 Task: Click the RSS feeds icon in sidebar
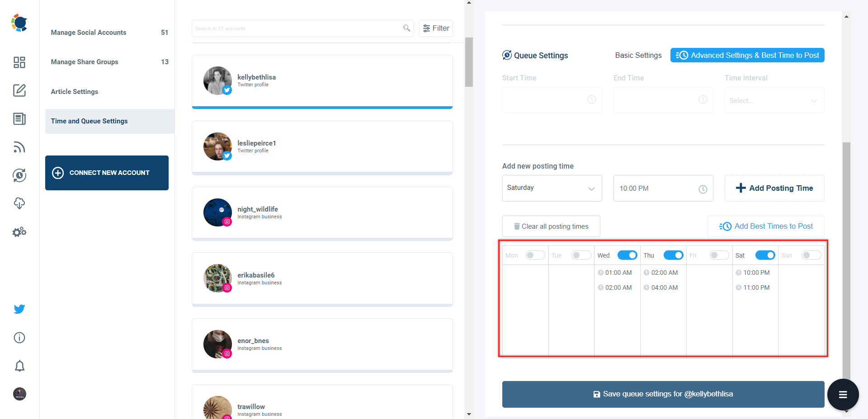coord(19,147)
